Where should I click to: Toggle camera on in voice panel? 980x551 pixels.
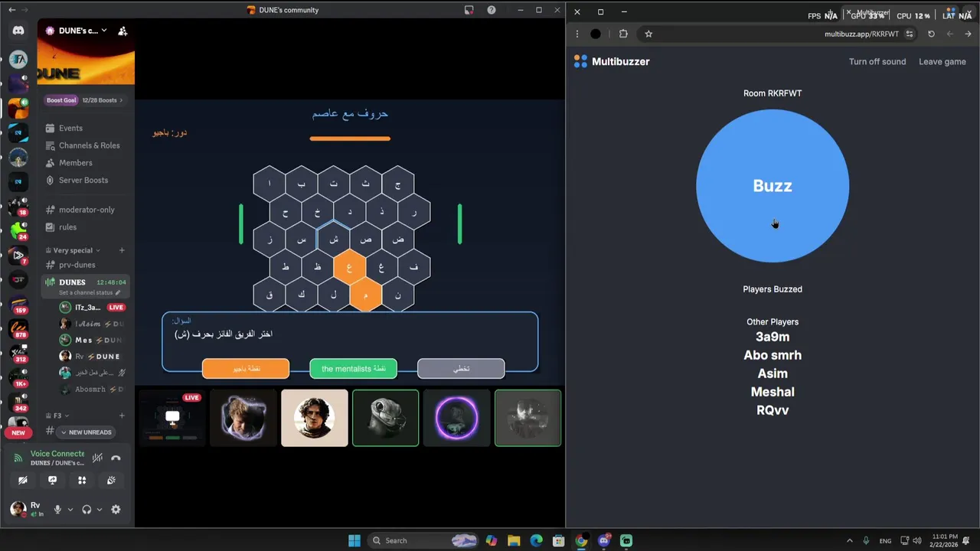tap(23, 481)
